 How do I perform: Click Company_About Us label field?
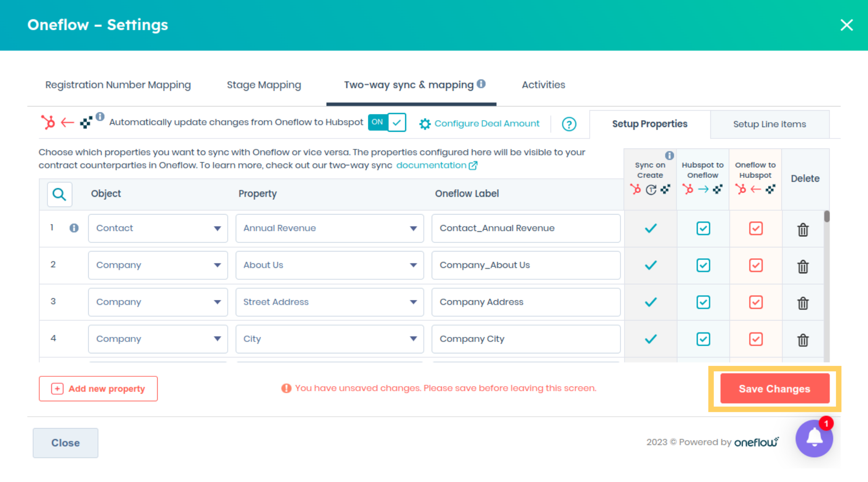[x=526, y=265]
